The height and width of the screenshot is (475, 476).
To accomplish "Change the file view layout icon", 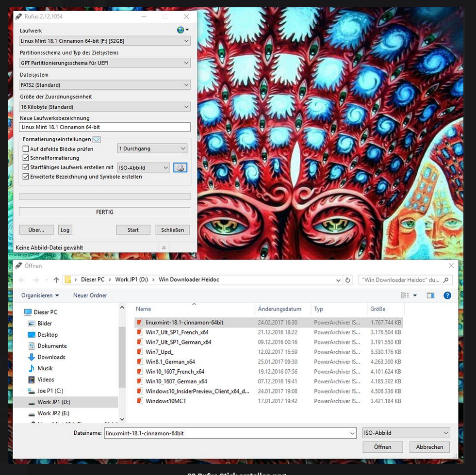I will (405, 295).
